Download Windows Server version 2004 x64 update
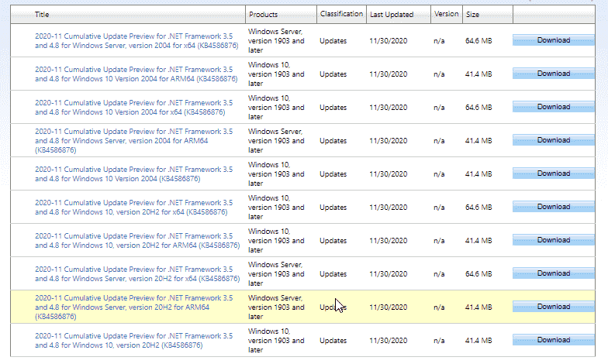The image size is (608, 364). click(x=553, y=40)
